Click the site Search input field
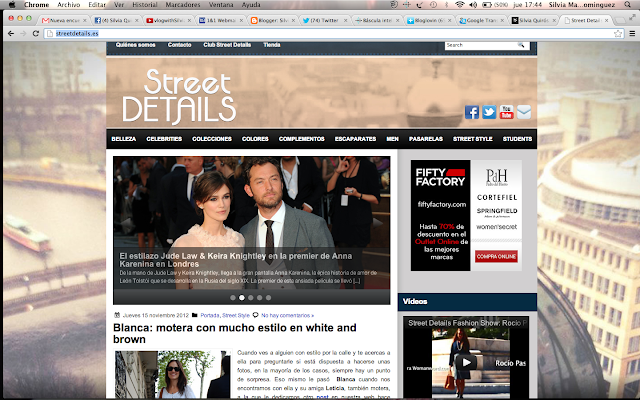This screenshot has height=400, width=640. click(x=481, y=45)
